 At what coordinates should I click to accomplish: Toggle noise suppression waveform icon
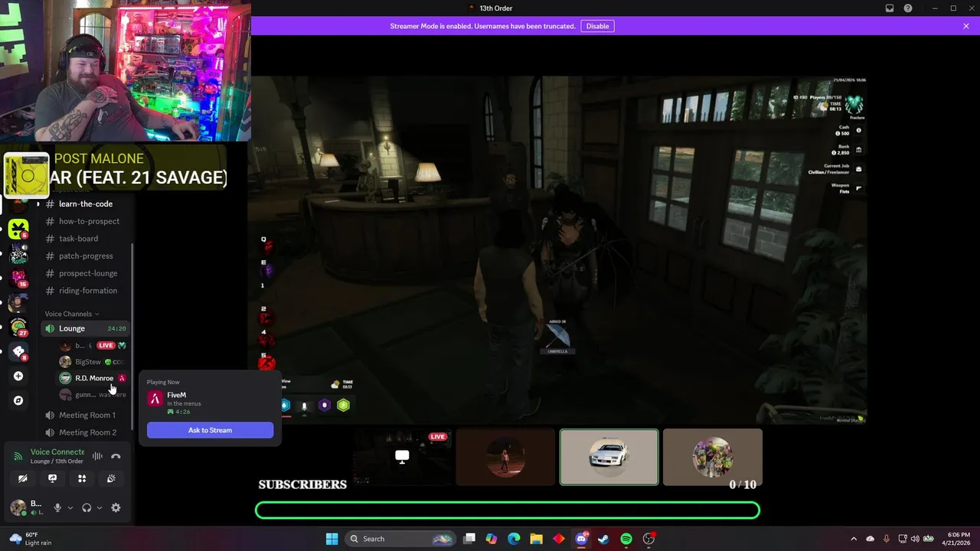click(x=97, y=456)
